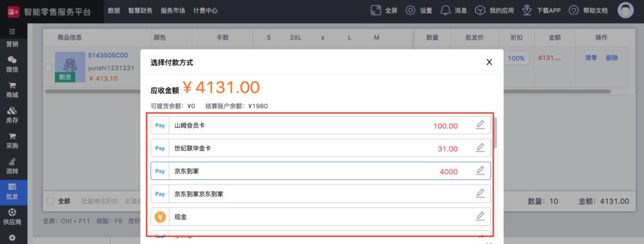The height and width of the screenshot is (244, 644).
Task: Select the 现金 payment method row
Action: tap(320, 216)
